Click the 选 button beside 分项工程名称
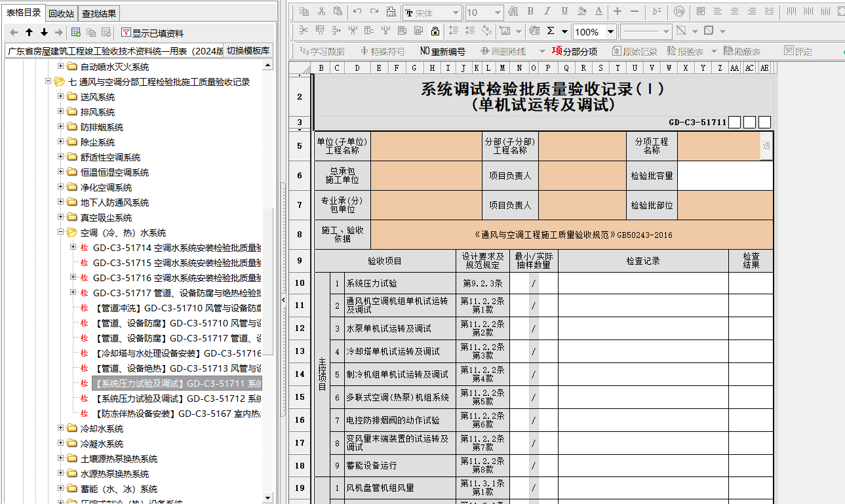This screenshot has height=504, width=845. 766,145
